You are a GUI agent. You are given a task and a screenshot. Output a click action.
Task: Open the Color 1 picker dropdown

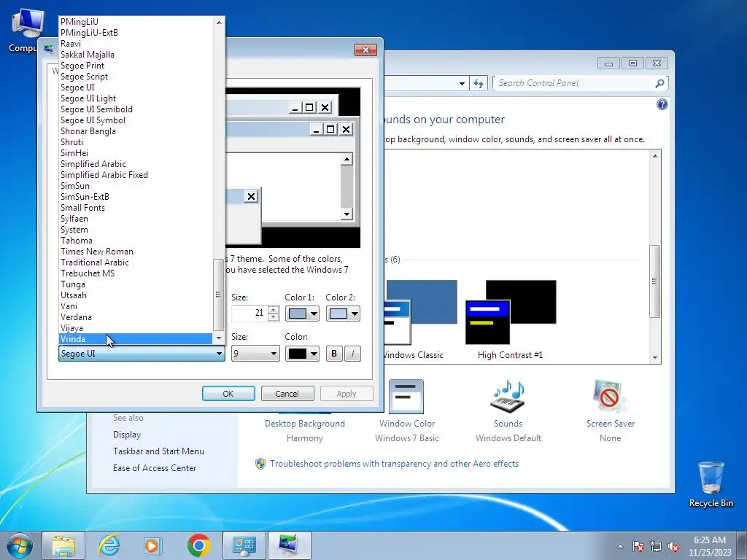click(x=302, y=314)
